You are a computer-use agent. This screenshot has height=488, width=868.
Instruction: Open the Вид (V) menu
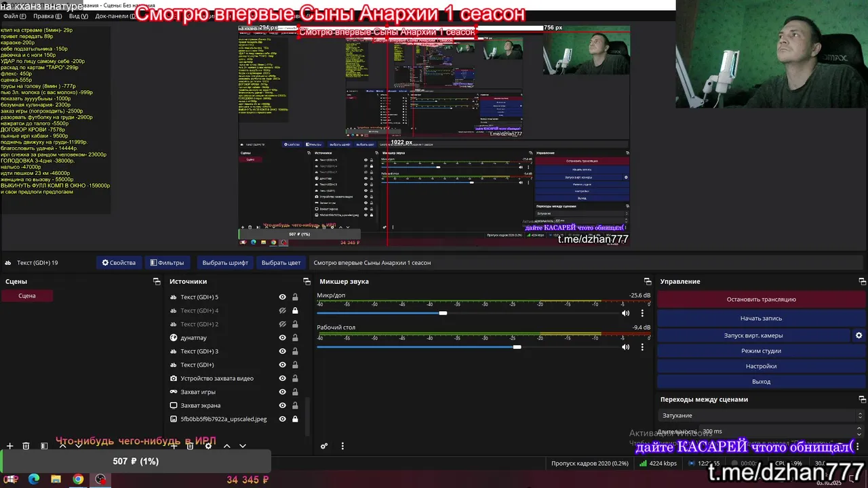pos(79,16)
